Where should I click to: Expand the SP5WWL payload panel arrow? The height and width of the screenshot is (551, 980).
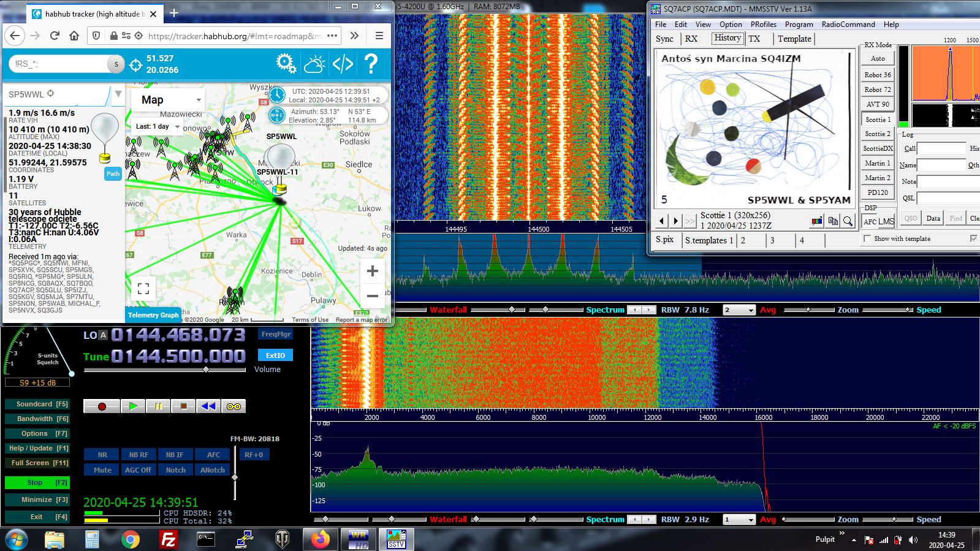118,94
